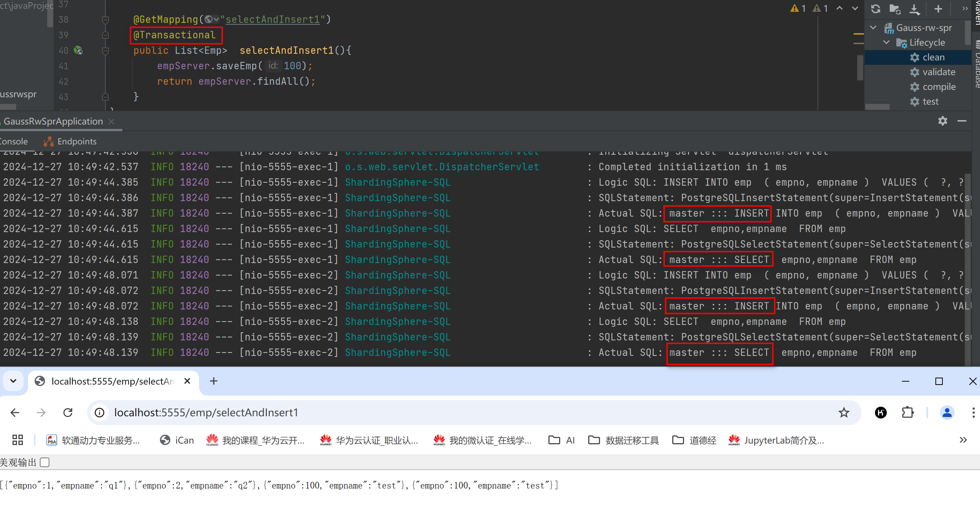Toggle the 美观输出 pretty-print checkbox
The width and height of the screenshot is (980, 522).
(45, 462)
